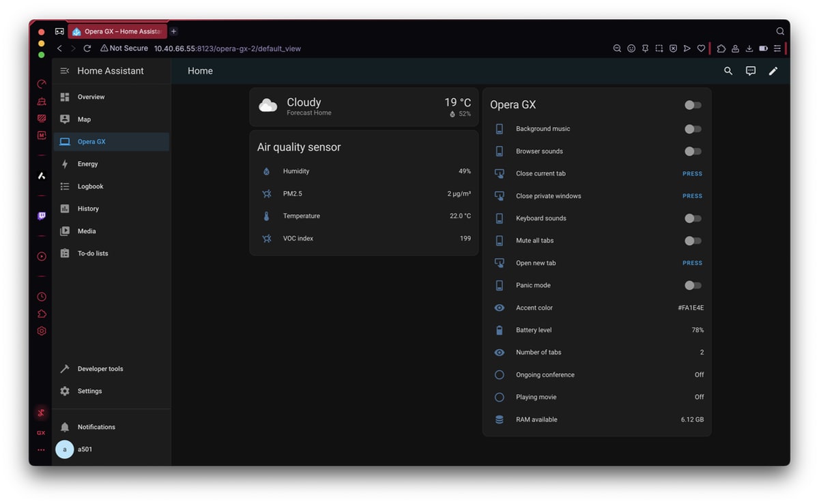The height and width of the screenshot is (504, 819).
Task: Open browser easy setup menu icon
Action: point(777,48)
